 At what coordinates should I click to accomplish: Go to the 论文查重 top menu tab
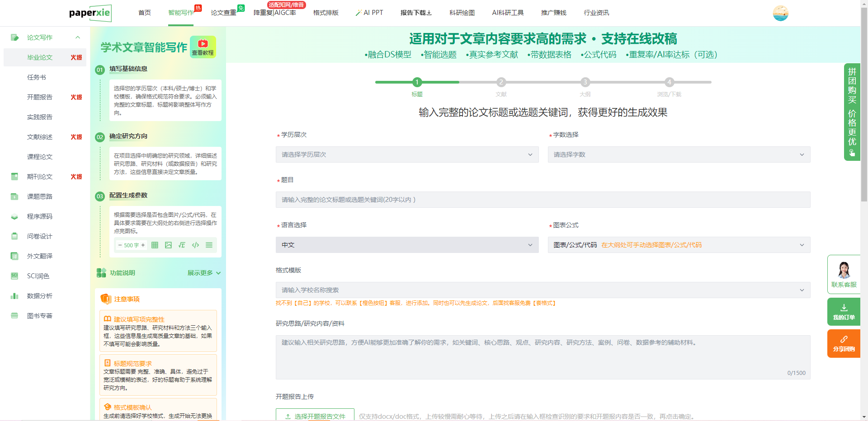tap(223, 13)
